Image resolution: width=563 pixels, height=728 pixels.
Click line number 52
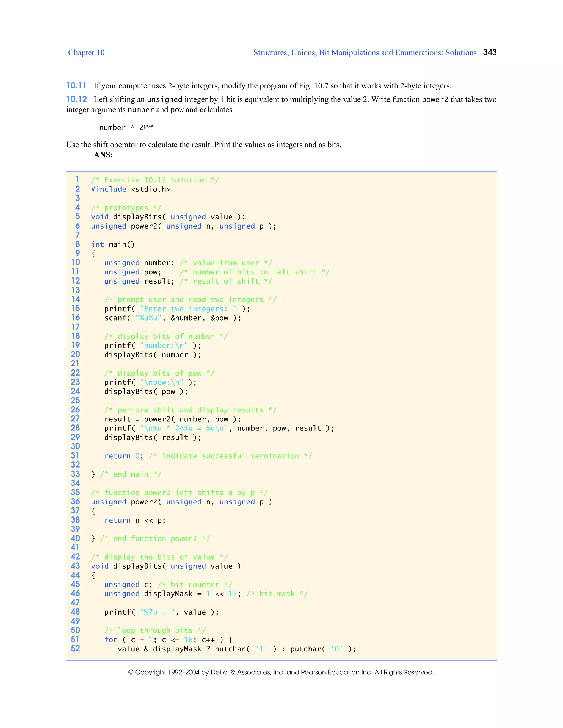pos(75,649)
